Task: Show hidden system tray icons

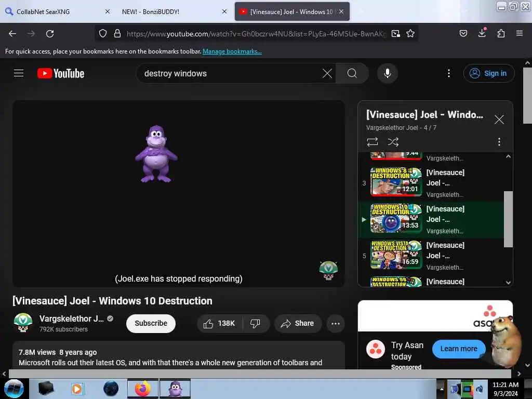Action: coord(442,389)
